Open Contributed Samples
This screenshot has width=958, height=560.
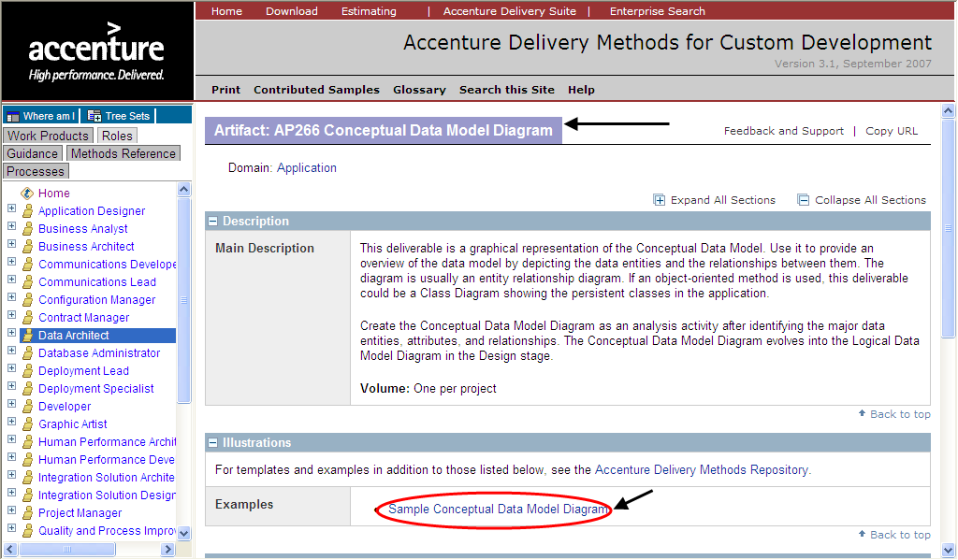[x=316, y=90]
